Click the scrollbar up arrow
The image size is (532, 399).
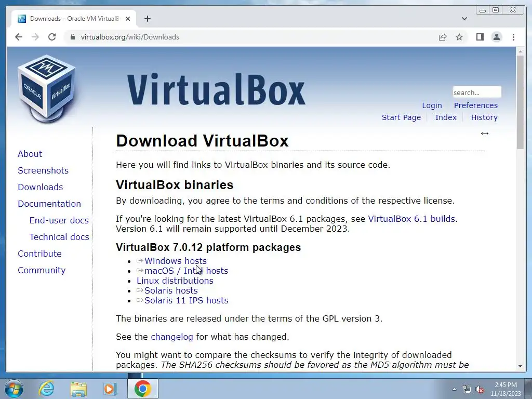click(x=520, y=52)
